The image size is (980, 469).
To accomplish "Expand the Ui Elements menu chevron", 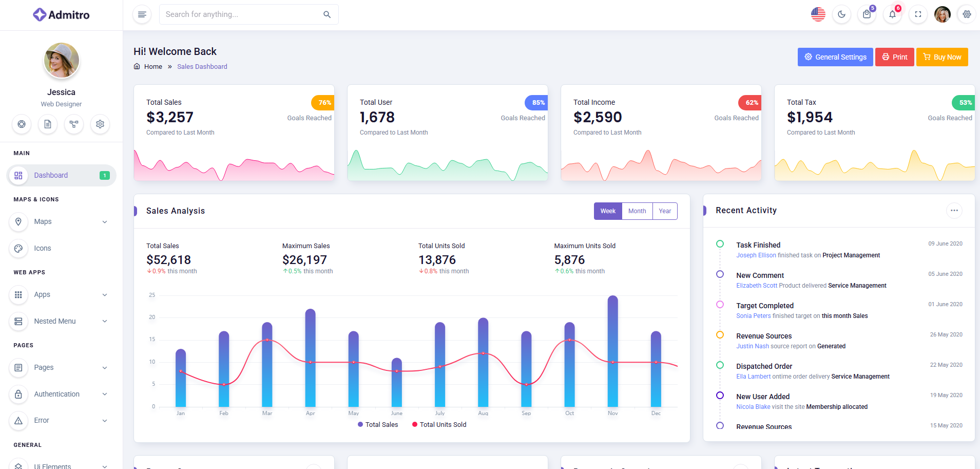I will coord(105,466).
